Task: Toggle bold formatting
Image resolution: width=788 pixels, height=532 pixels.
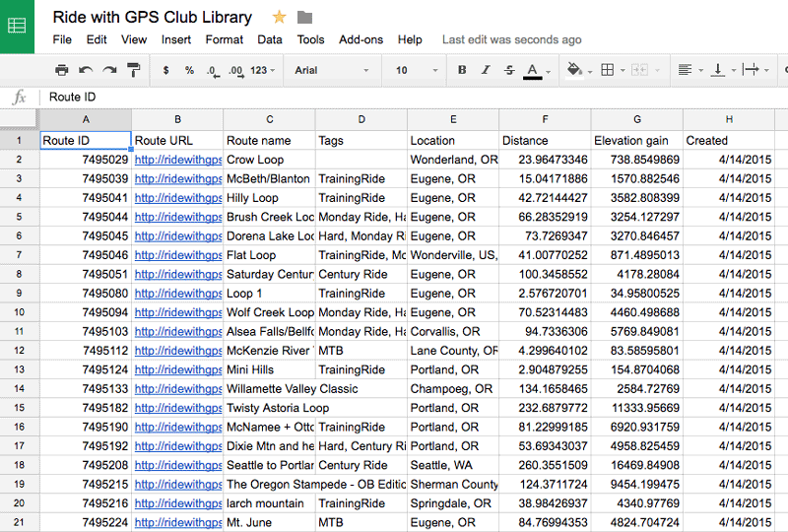Action: tap(462, 70)
